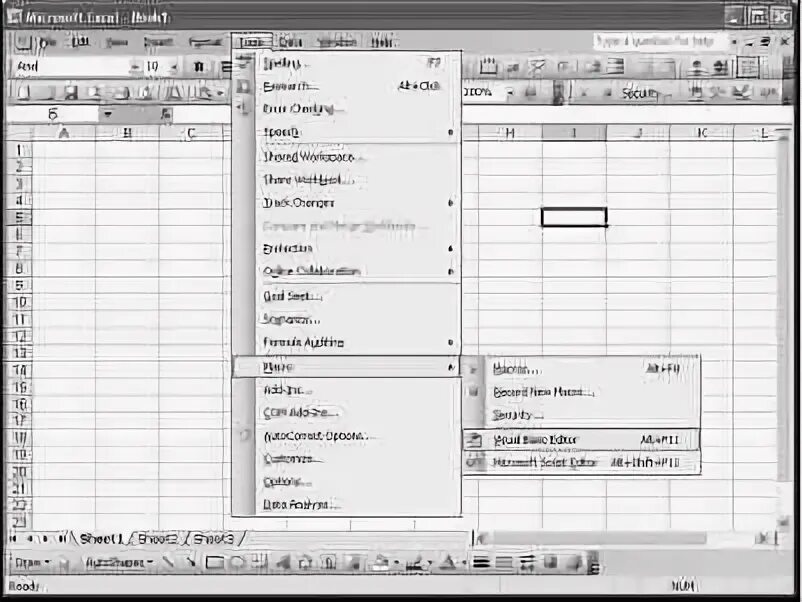Image resolution: width=802 pixels, height=602 pixels.
Task: Choose Microsoft Script Editor from the submenu
Action: [581, 462]
